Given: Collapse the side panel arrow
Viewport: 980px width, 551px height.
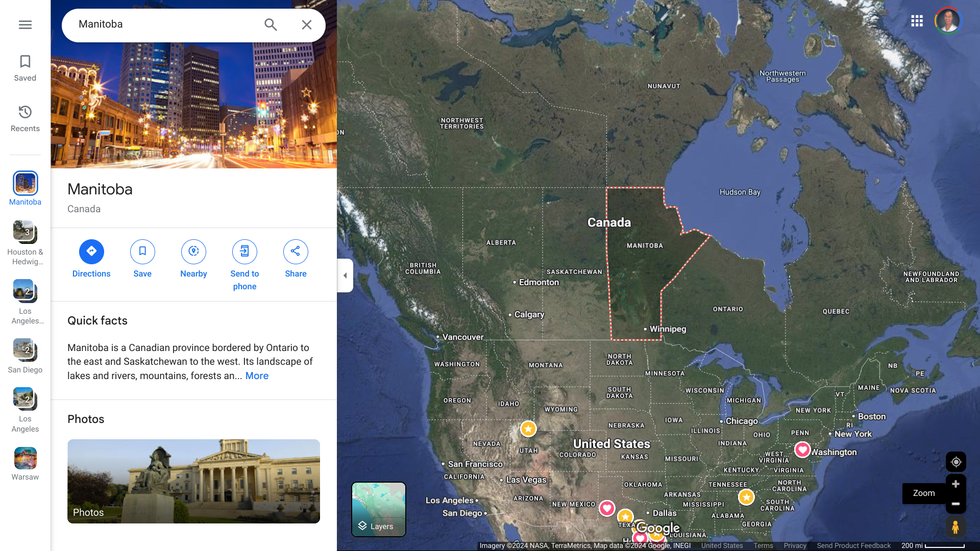Looking at the screenshot, I should coord(345,275).
